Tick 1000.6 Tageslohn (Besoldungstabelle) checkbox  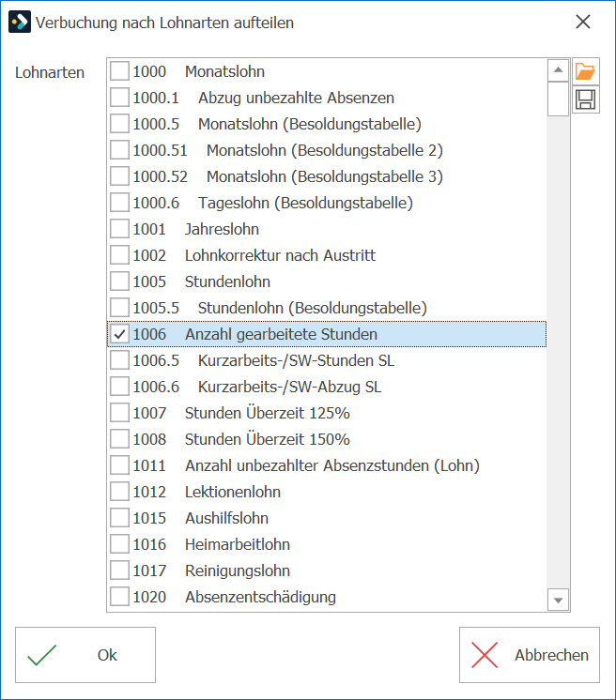119,203
